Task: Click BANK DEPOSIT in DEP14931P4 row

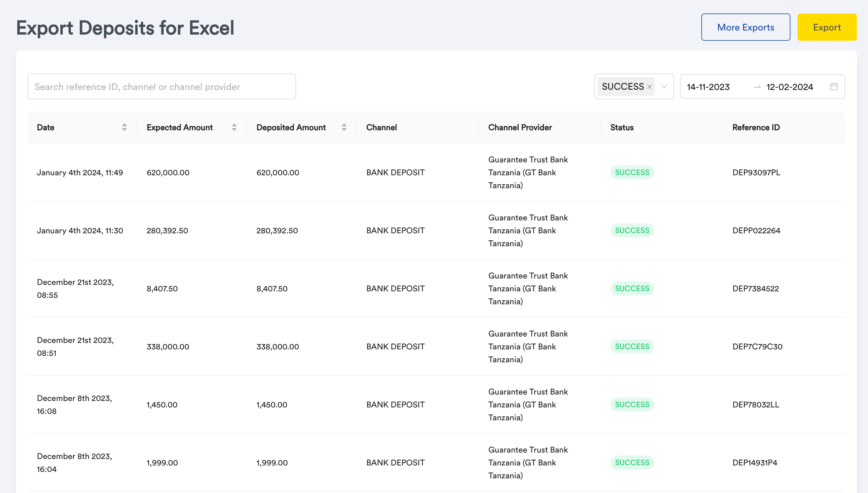Action: [395, 463]
